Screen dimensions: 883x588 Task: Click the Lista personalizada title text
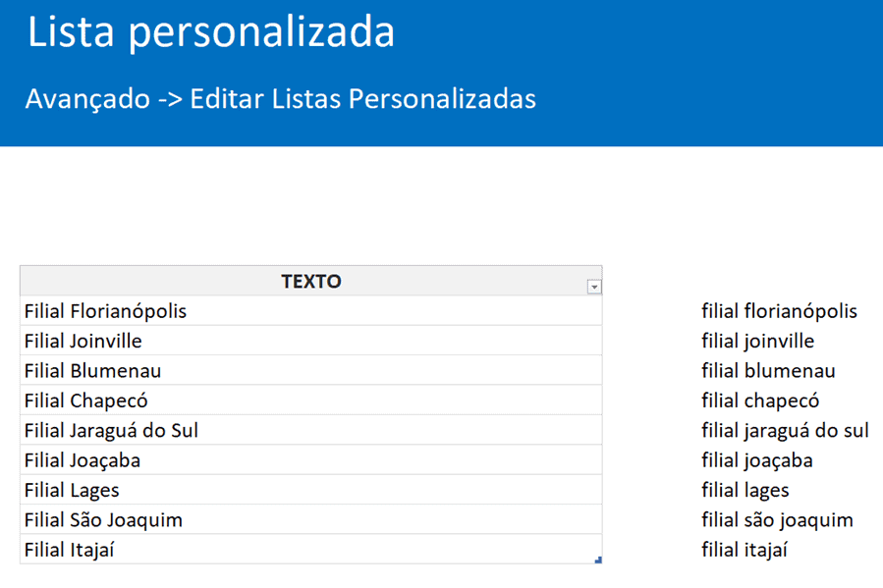tap(211, 32)
